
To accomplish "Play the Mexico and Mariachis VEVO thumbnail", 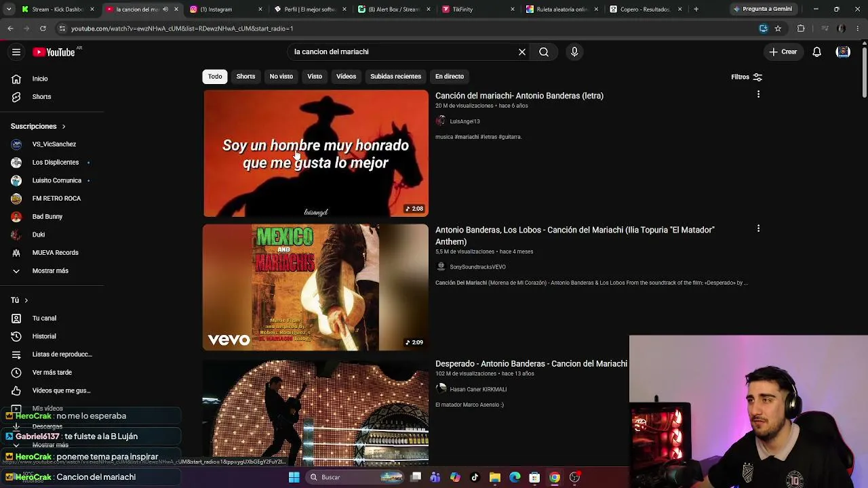I will 316,287.
